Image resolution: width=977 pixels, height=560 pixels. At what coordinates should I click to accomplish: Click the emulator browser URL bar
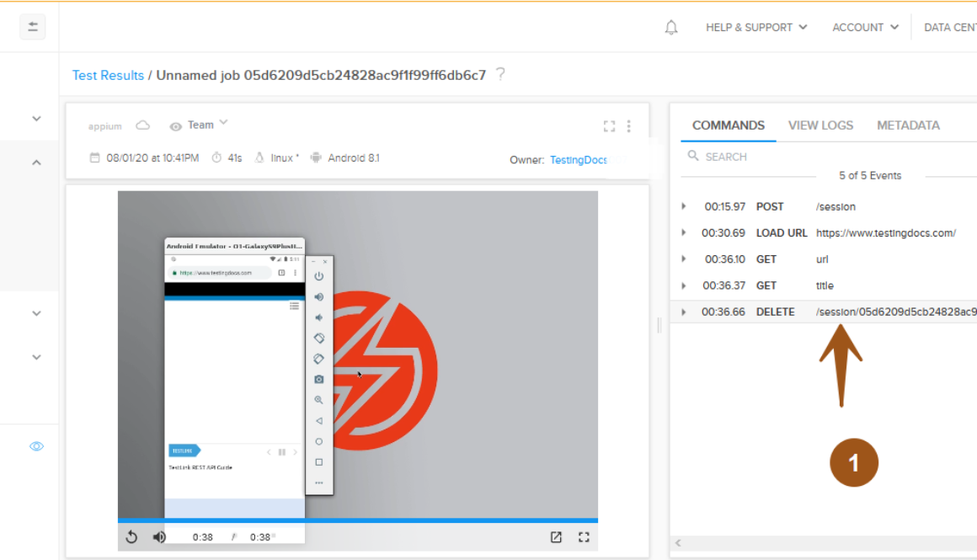coord(219,273)
